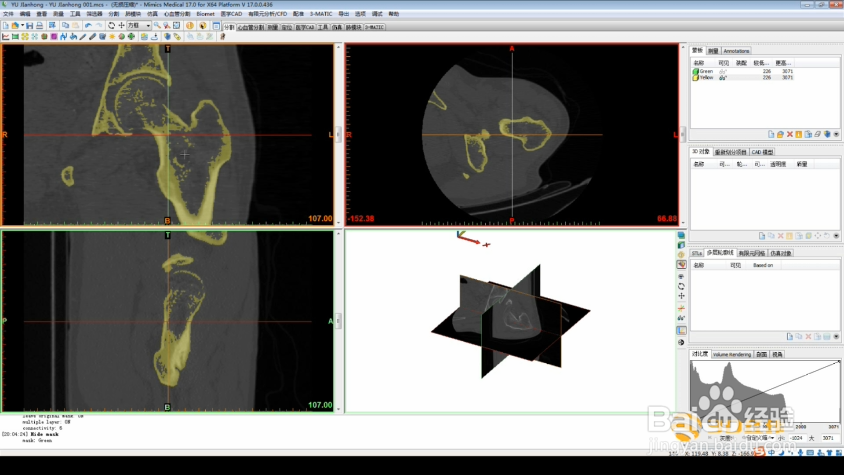
Task: Click the orange Properties icon in masks panel
Action: pyautogui.click(x=799, y=134)
